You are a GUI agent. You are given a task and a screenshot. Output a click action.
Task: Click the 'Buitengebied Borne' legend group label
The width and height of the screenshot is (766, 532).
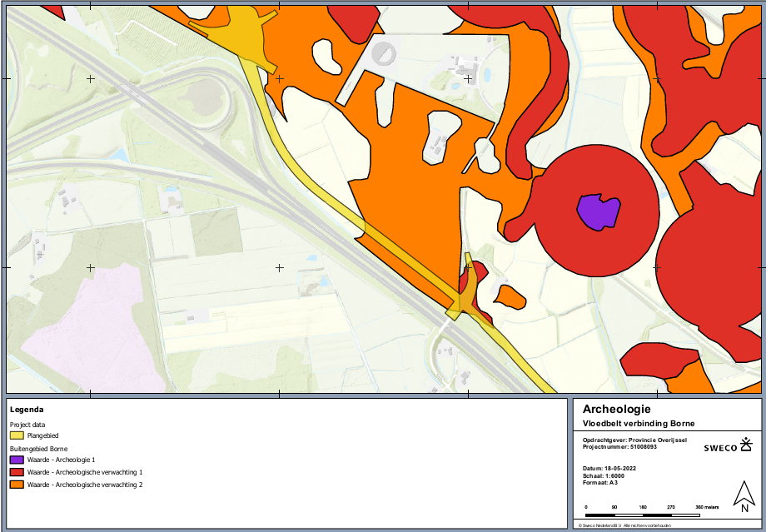[x=38, y=449]
